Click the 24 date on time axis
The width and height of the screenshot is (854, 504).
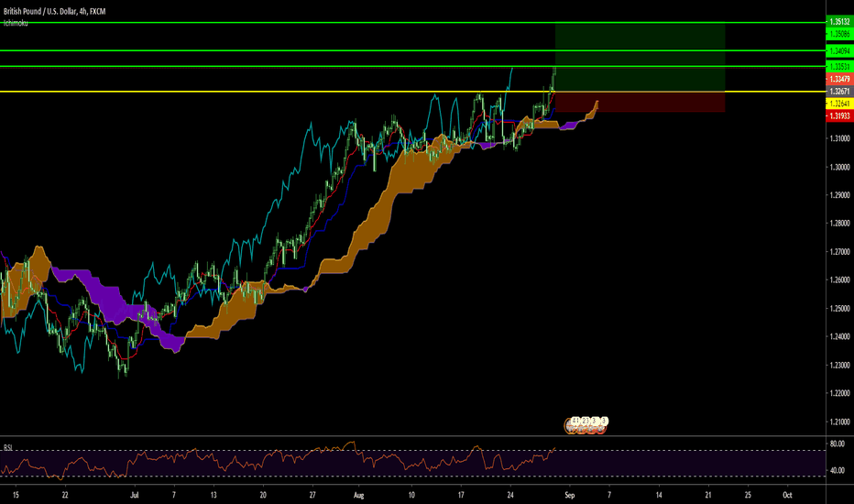click(x=510, y=495)
